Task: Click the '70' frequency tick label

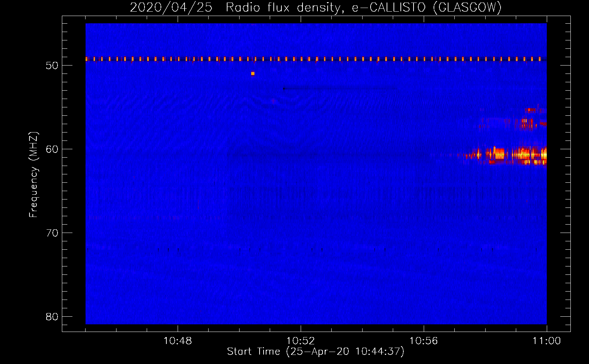Action: [x=52, y=233]
